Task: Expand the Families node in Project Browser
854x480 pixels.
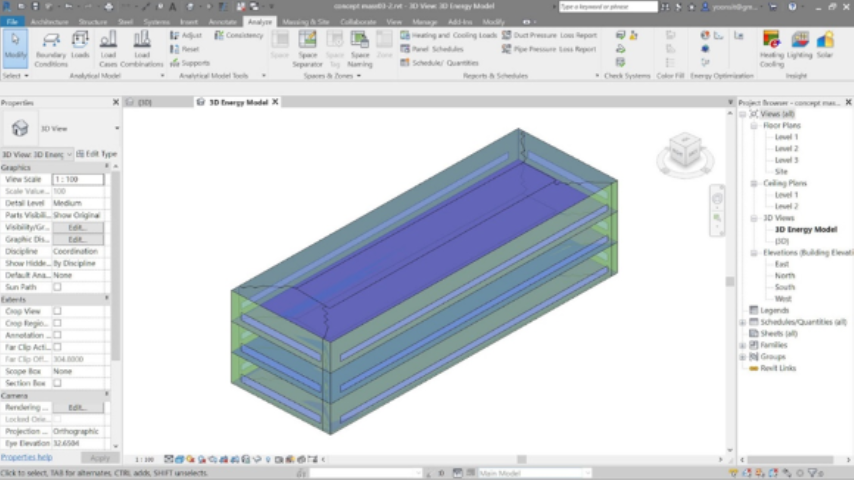Action: [743, 345]
